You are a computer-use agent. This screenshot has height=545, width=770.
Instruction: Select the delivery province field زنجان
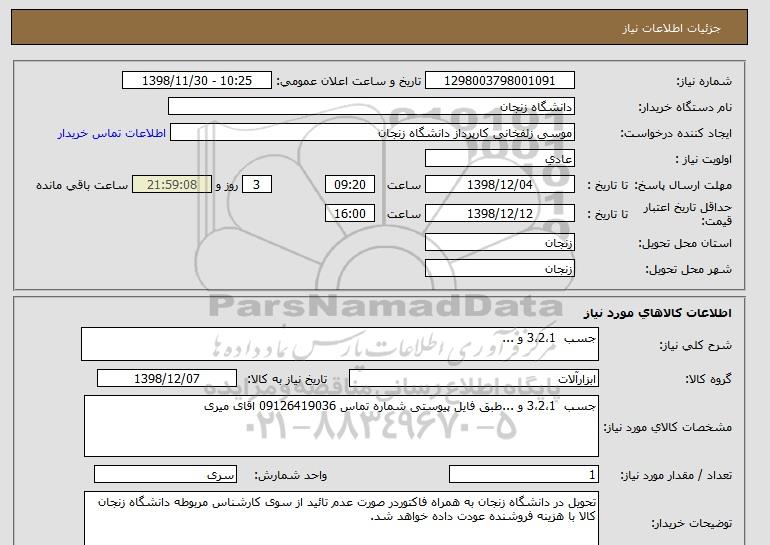pos(499,243)
